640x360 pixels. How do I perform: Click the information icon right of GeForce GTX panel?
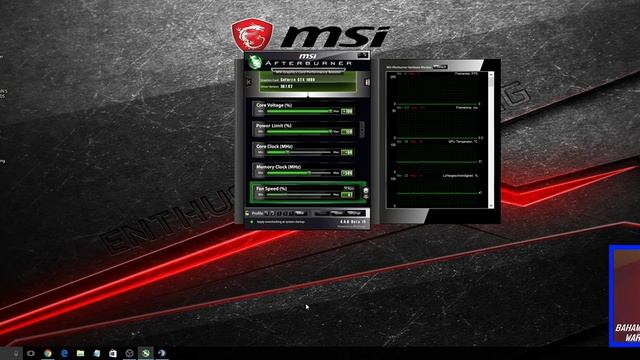click(367, 82)
